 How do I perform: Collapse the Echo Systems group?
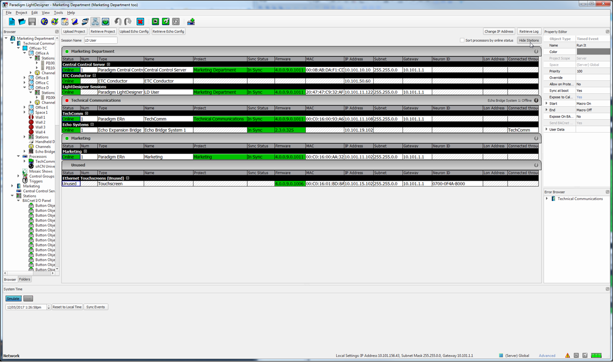(92, 125)
